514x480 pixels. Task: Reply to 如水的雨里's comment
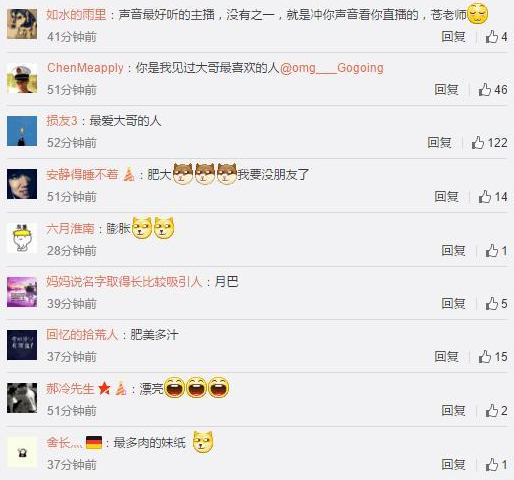point(453,37)
